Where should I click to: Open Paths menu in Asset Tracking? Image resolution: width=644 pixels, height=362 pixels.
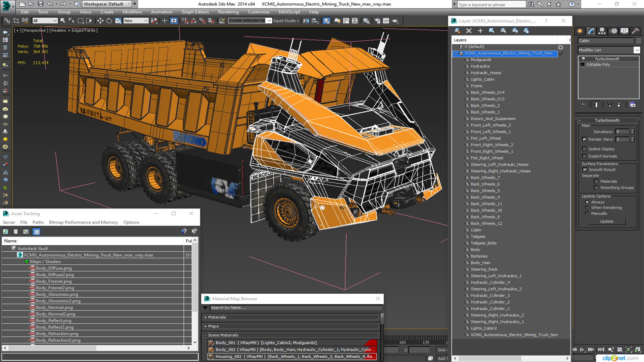38,222
